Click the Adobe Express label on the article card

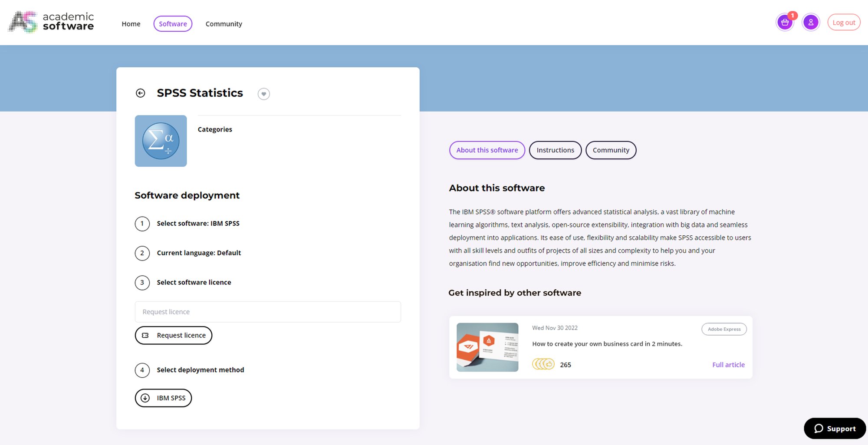point(723,329)
